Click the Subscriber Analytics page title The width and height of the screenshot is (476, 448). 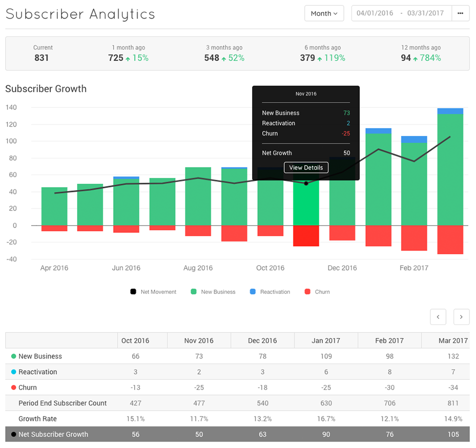point(80,14)
